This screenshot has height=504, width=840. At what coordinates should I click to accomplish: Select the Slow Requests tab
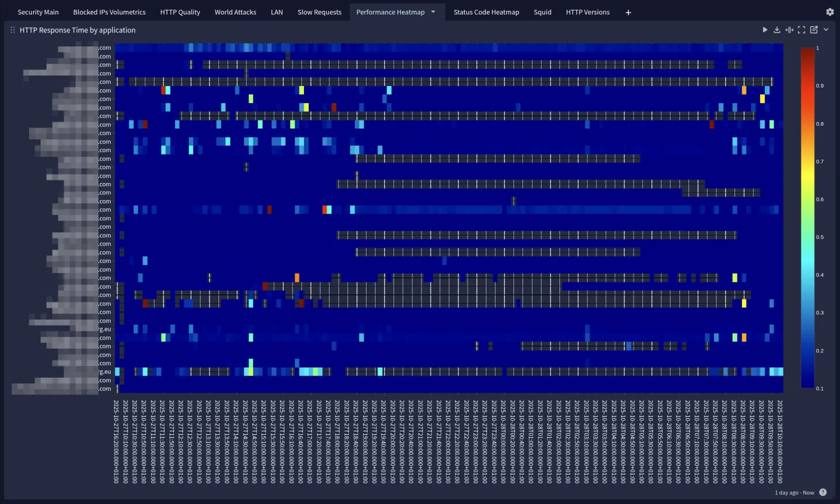(319, 12)
